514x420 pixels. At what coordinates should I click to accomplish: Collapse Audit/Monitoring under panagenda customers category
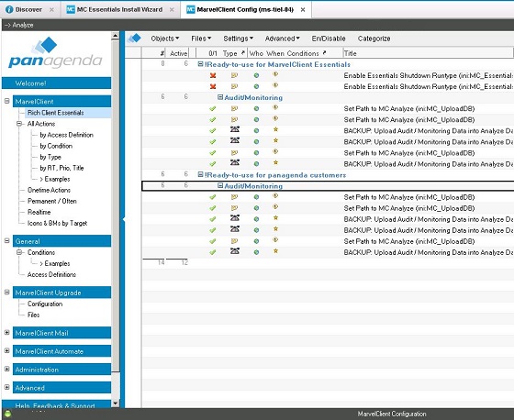[x=220, y=186]
